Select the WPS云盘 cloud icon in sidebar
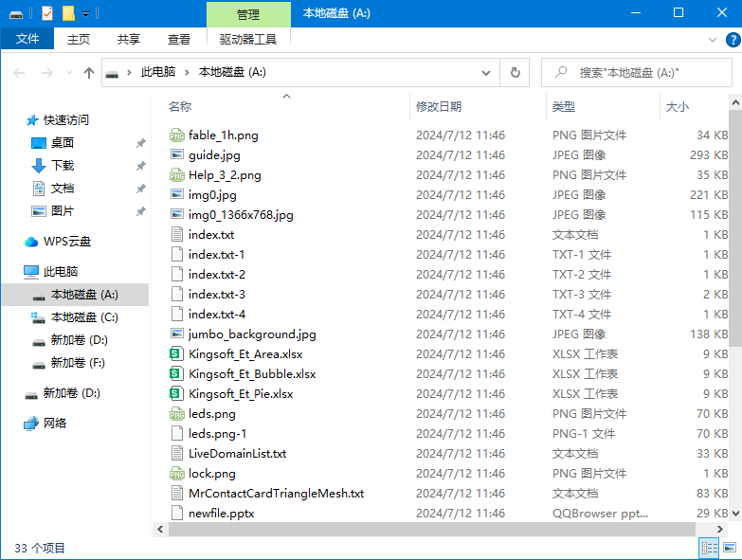742x560 pixels. [32, 242]
